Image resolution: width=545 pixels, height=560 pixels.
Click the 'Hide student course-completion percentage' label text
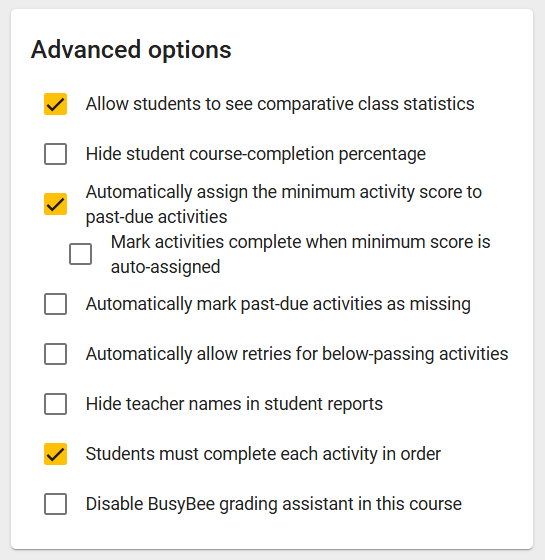point(256,154)
